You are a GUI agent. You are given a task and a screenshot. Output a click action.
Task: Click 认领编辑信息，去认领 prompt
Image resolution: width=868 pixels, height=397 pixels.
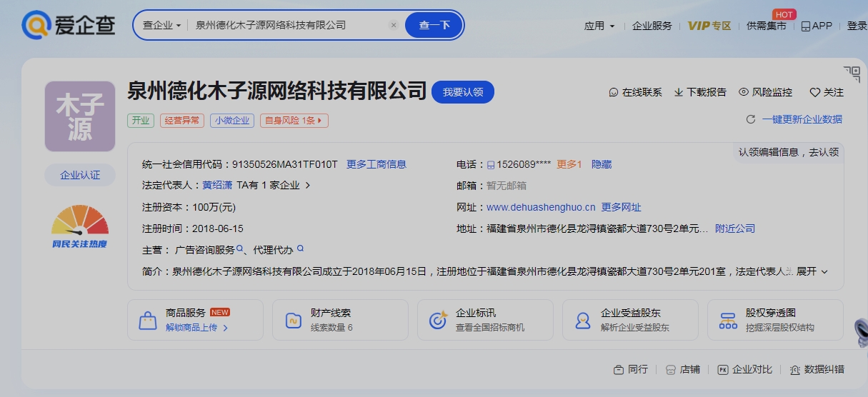pos(789,152)
